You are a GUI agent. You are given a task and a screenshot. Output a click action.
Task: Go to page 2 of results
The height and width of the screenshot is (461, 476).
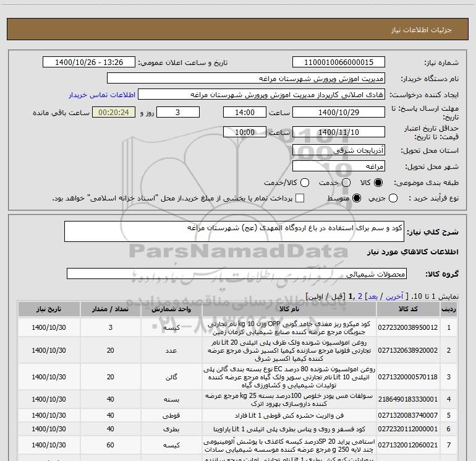click(360, 296)
